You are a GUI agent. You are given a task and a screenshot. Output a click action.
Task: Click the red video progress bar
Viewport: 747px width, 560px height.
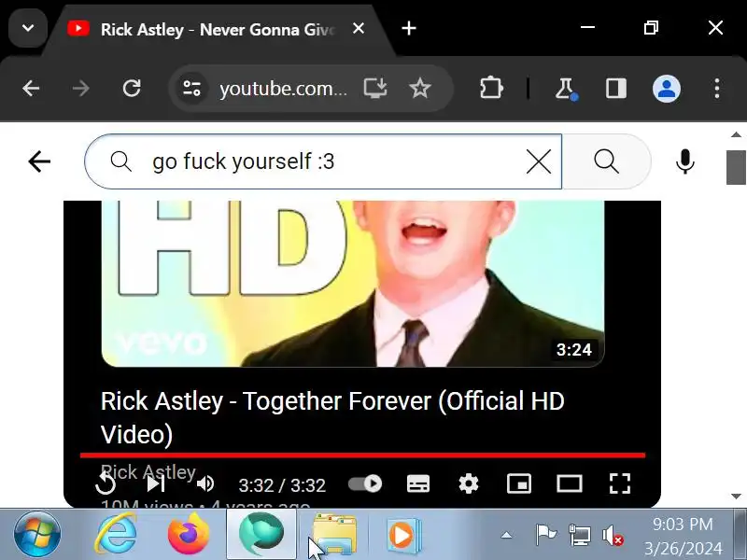coord(362,455)
